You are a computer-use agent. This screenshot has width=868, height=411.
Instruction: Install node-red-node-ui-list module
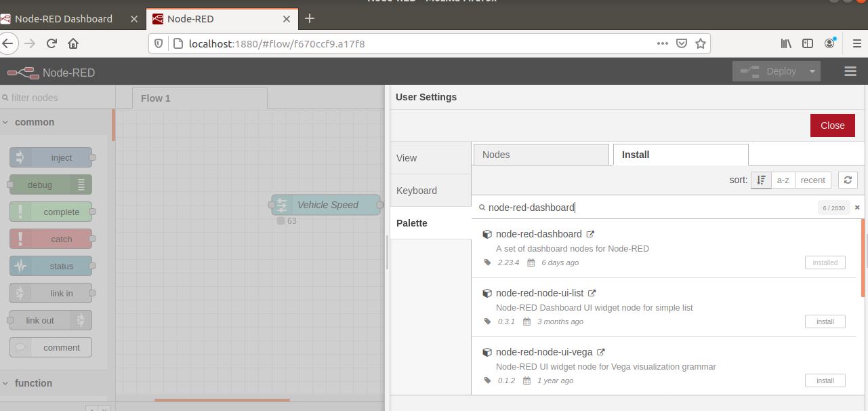click(825, 321)
